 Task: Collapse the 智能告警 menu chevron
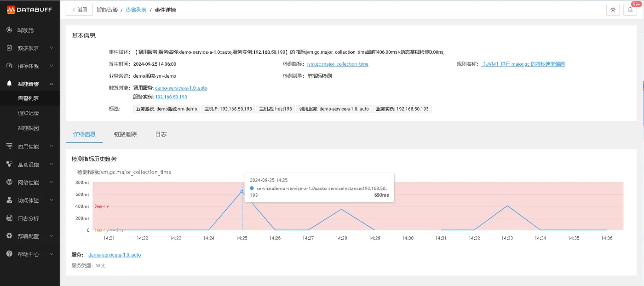[52, 84]
